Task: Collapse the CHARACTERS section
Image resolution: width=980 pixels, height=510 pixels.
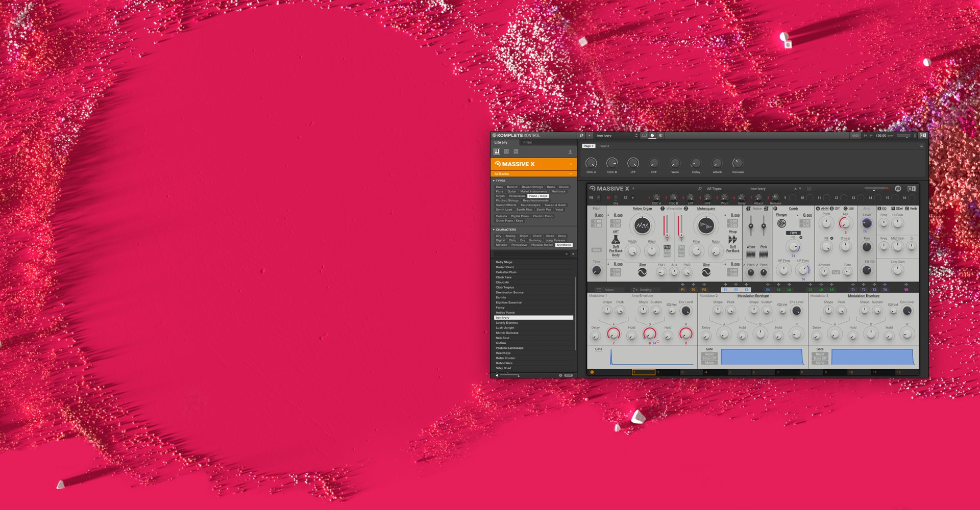Action: pyautogui.click(x=494, y=229)
